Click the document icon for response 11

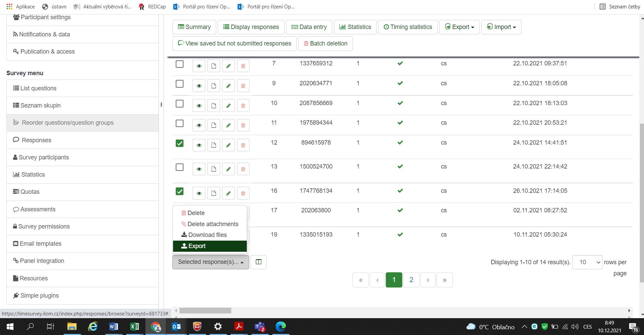213,125
